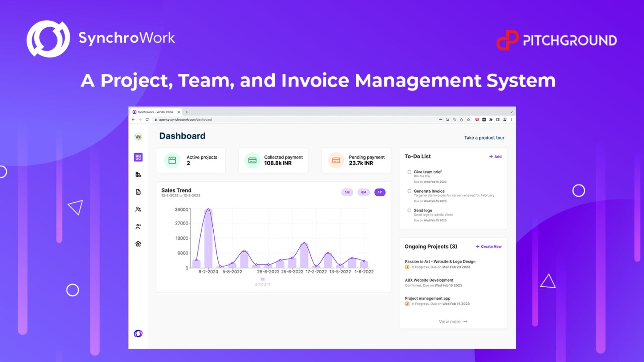Viewport: 644px width, 362px height.
Task: Click the SynchroWork logo at the sidebar bottom
Action: 138,334
